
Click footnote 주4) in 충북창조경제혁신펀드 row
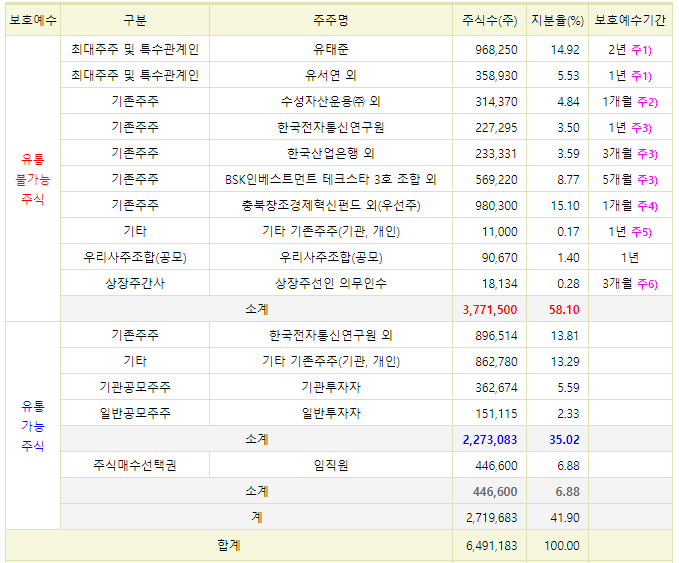coord(648,206)
